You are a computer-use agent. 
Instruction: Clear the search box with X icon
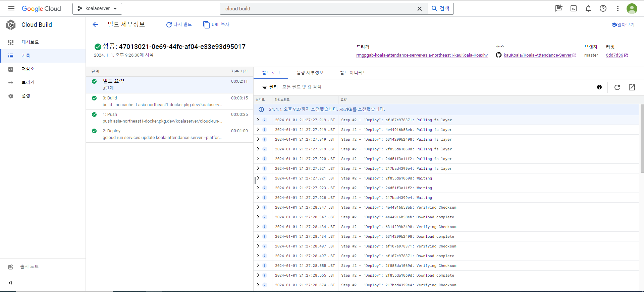419,9
